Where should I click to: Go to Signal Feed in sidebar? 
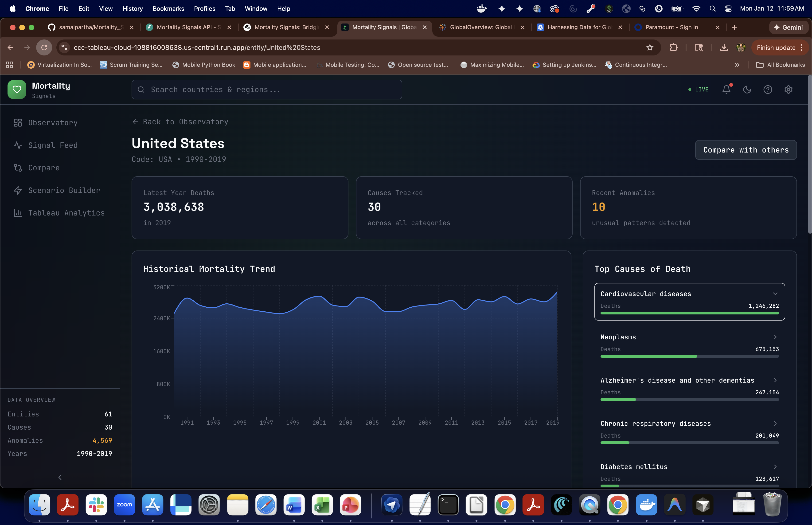[53, 145]
